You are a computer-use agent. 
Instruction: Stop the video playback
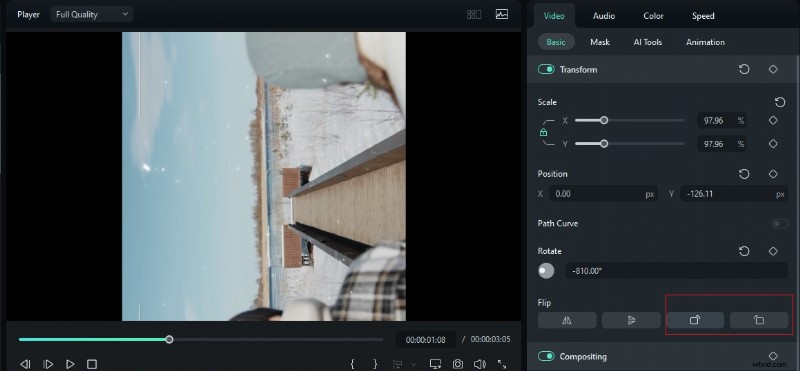tap(92, 364)
